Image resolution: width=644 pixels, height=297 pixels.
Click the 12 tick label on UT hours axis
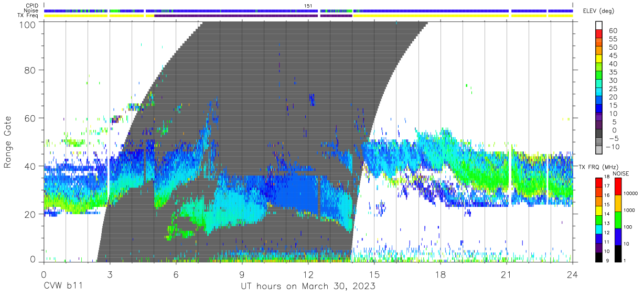308,274
